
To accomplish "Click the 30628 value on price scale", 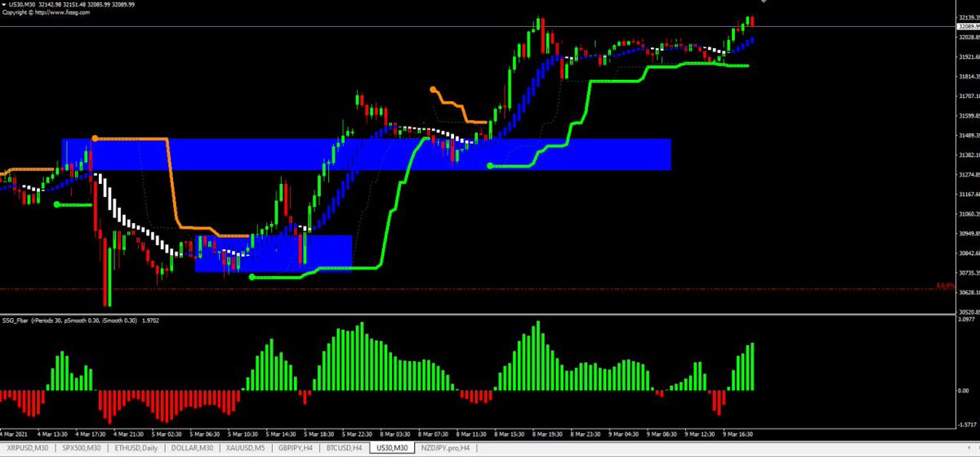I will pyautogui.click(x=969, y=293).
